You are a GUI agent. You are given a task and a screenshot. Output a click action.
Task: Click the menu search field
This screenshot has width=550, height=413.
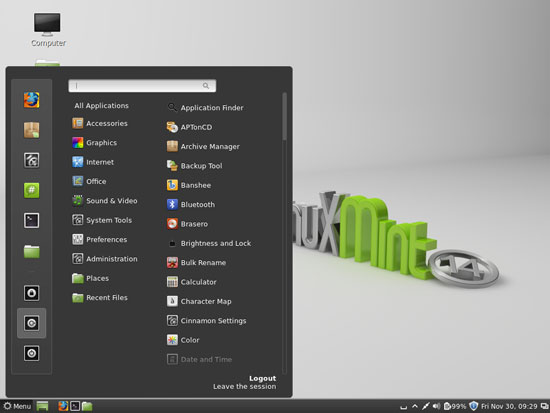tap(142, 86)
